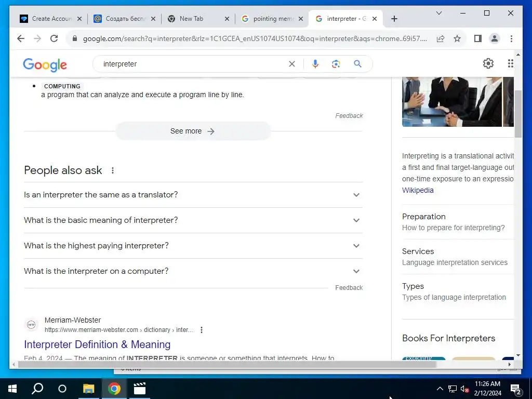The width and height of the screenshot is (532, 399).
Task: Open the share this page icon
Action: 441,38
